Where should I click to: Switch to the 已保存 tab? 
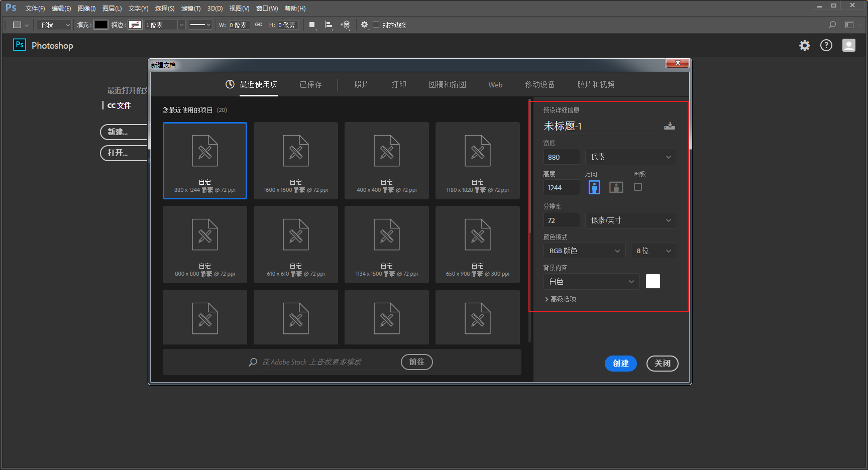311,84
